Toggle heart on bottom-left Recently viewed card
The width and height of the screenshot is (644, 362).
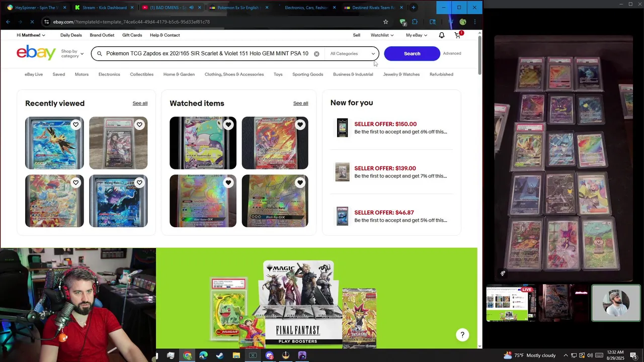click(75, 183)
